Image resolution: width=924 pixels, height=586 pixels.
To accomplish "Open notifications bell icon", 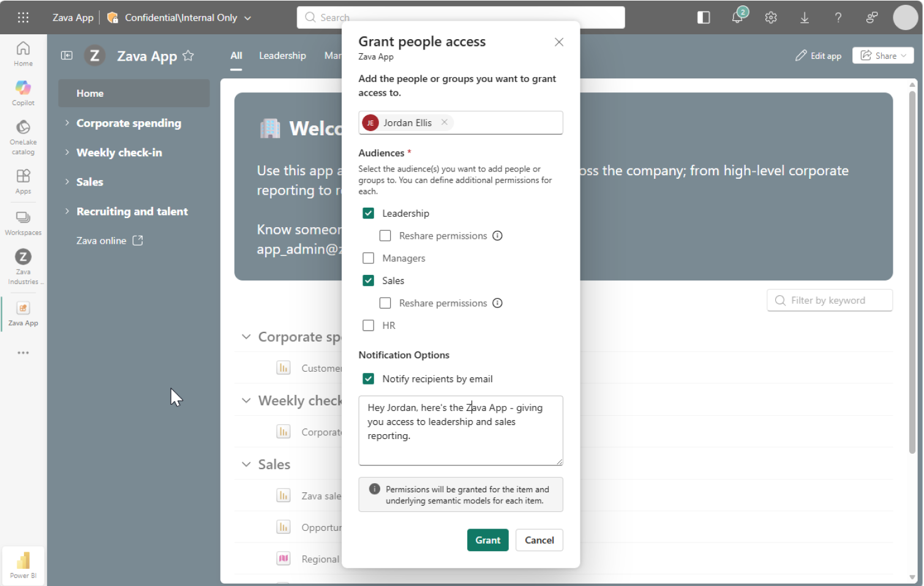I will 738,17.
